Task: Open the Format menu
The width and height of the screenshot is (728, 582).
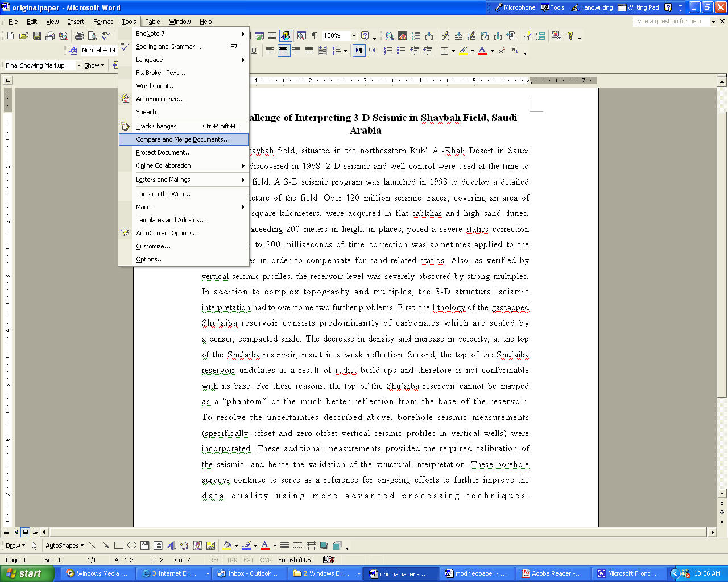Action: click(x=103, y=22)
